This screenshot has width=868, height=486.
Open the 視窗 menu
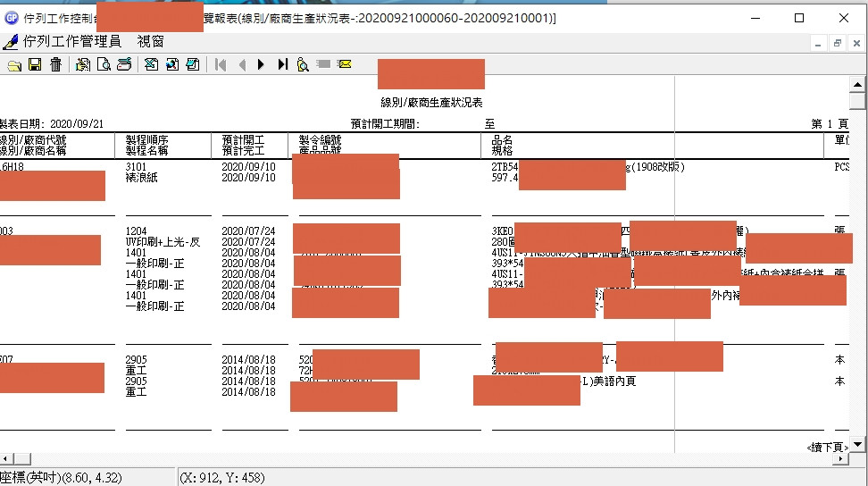point(151,41)
